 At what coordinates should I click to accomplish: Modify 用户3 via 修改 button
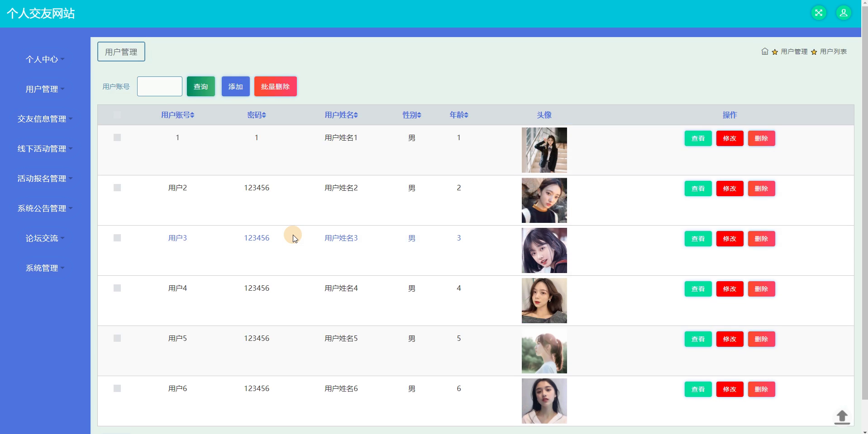click(x=730, y=239)
